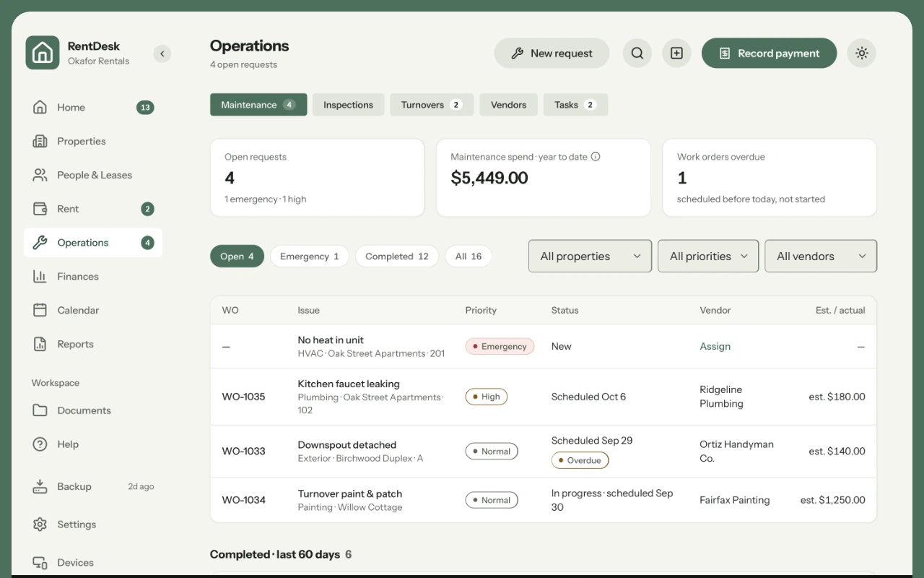Viewport: 924px width, 578px height.
Task: Click the New request button
Action: click(552, 53)
